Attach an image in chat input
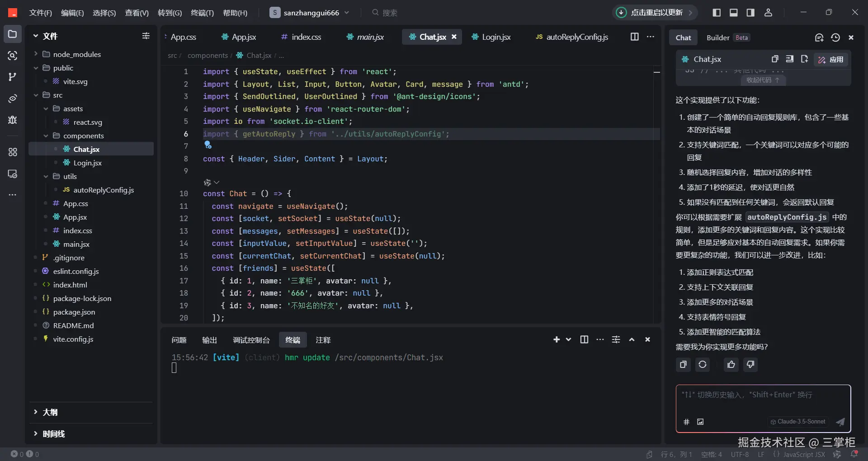The image size is (868, 461). click(700, 422)
